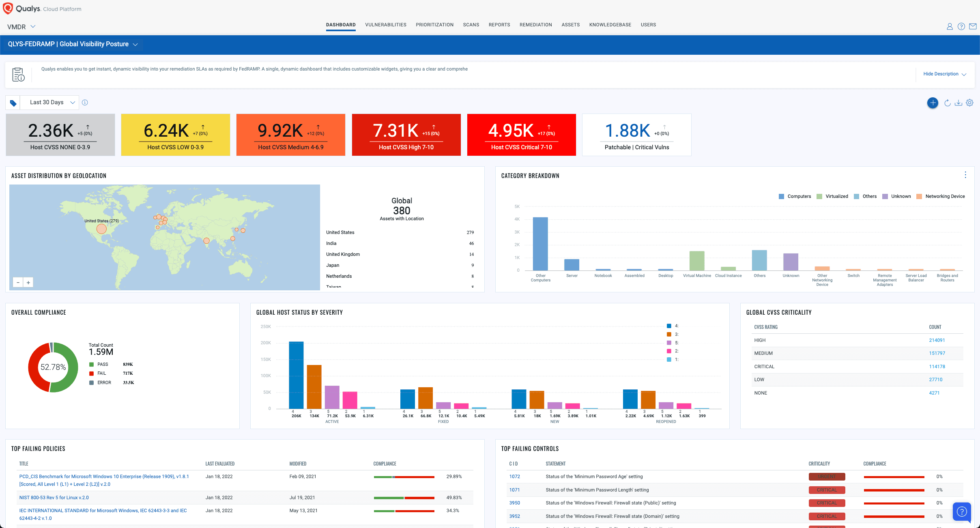
Task: Expand the VMDR module dropdown selector
Action: [19, 27]
